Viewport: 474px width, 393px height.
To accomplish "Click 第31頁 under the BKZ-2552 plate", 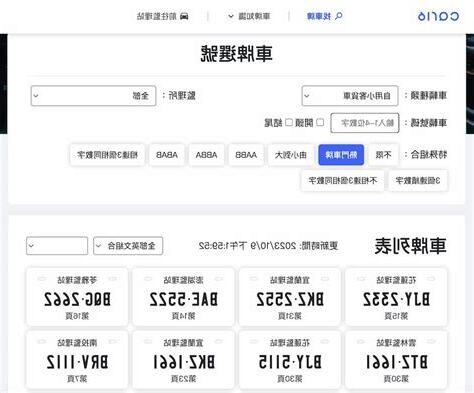I will tap(290, 316).
